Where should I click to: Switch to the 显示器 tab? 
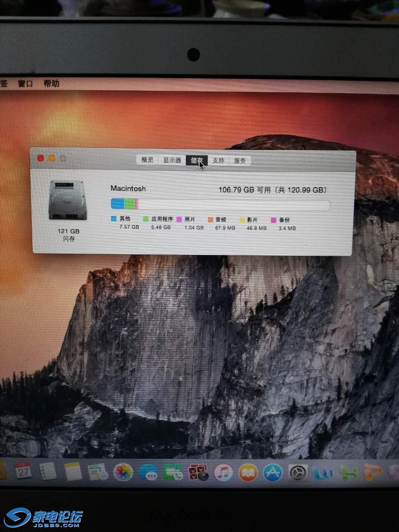point(172,160)
